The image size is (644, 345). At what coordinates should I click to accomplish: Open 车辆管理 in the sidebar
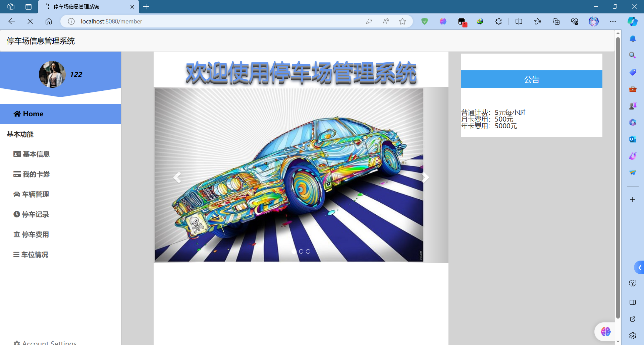click(x=31, y=194)
